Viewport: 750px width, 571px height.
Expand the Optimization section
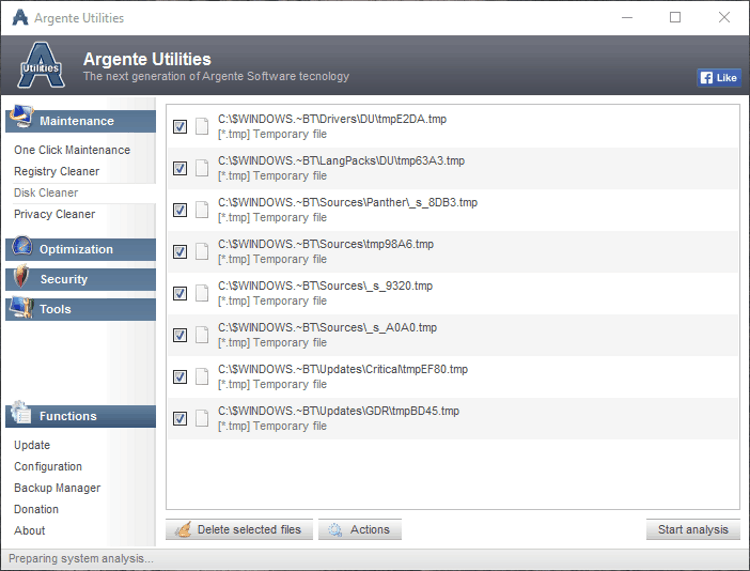coord(81,249)
